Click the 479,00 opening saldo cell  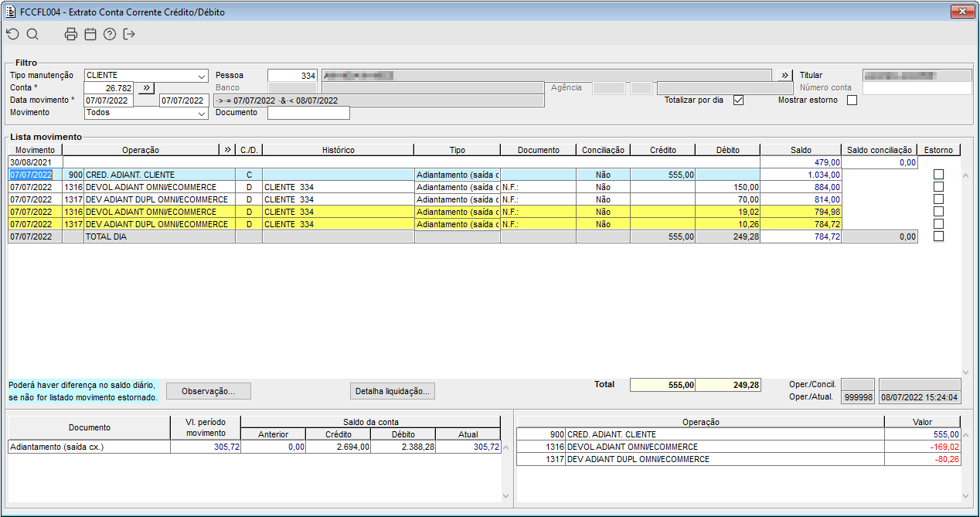click(801, 162)
